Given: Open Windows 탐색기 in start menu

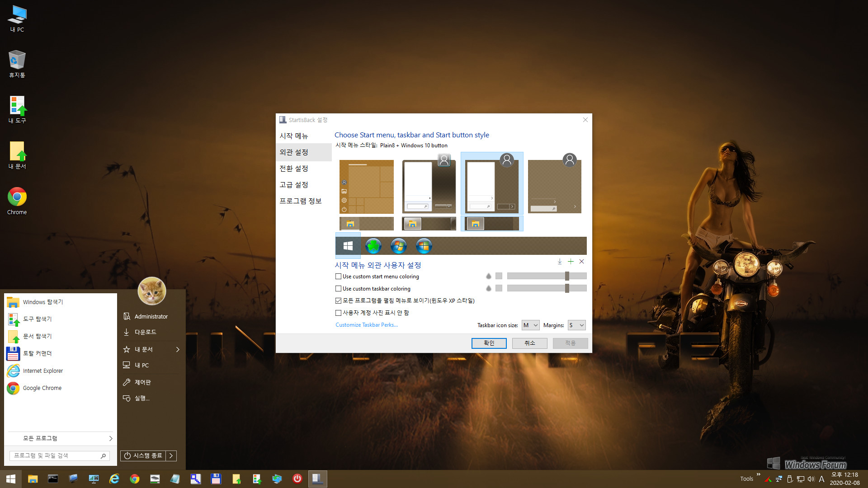Looking at the screenshot, I should pyautogui.click(x=61, y=302).
